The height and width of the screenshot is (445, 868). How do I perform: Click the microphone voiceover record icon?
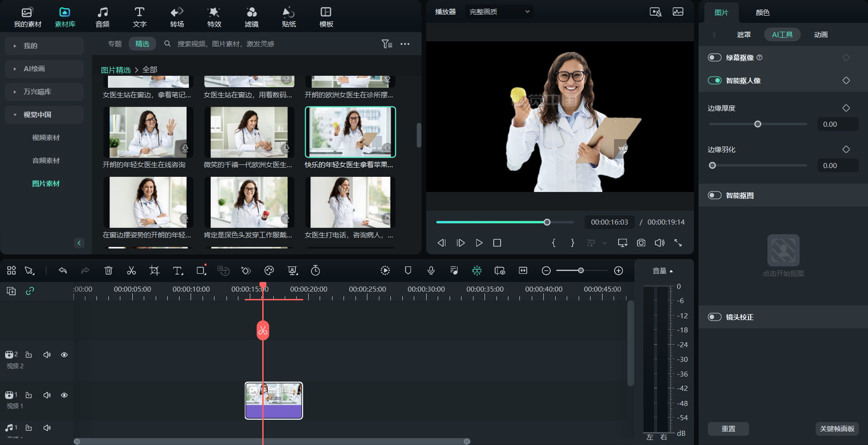(431, 270)
